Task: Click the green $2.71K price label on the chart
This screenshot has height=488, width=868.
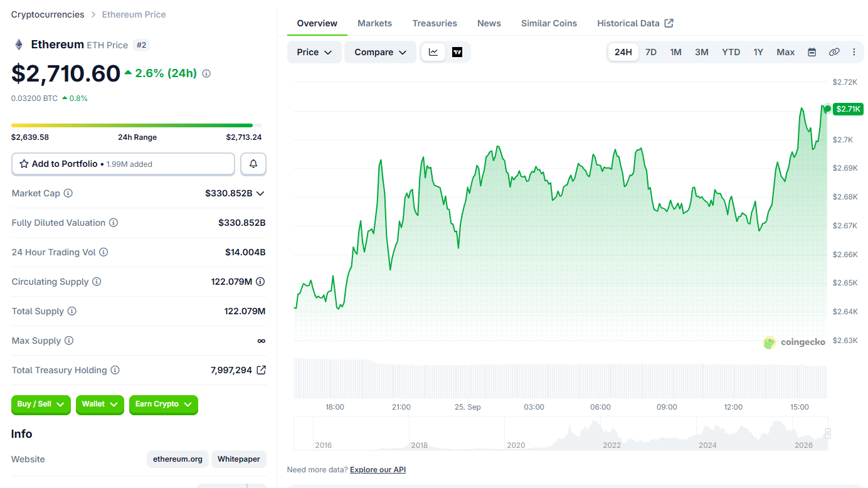Action: (848, 109)
